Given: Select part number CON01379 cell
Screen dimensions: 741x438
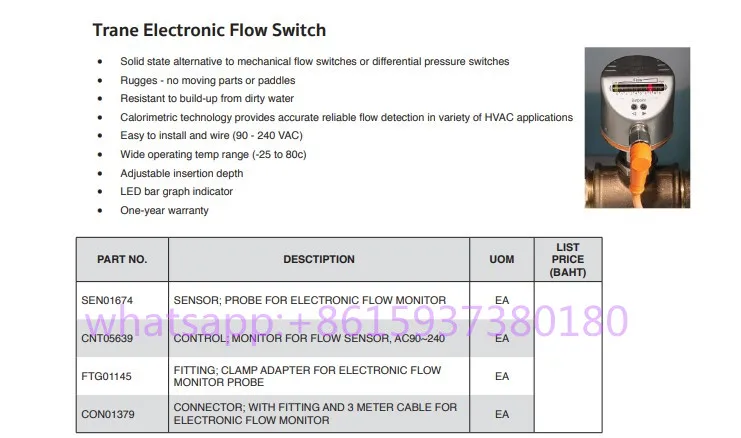Looking at the screenshot, I should (107, 414).
